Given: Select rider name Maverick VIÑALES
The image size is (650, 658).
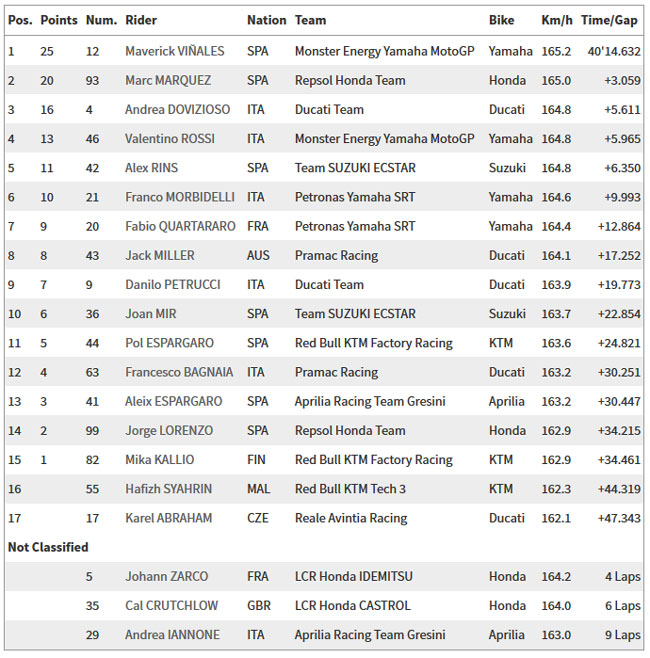Looking at the screenshot, I should click(175, 51).
